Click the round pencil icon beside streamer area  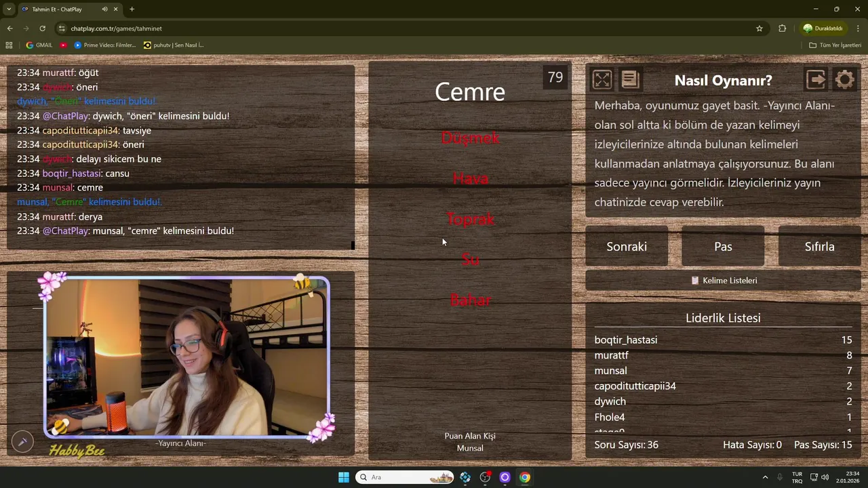point(22,442)
